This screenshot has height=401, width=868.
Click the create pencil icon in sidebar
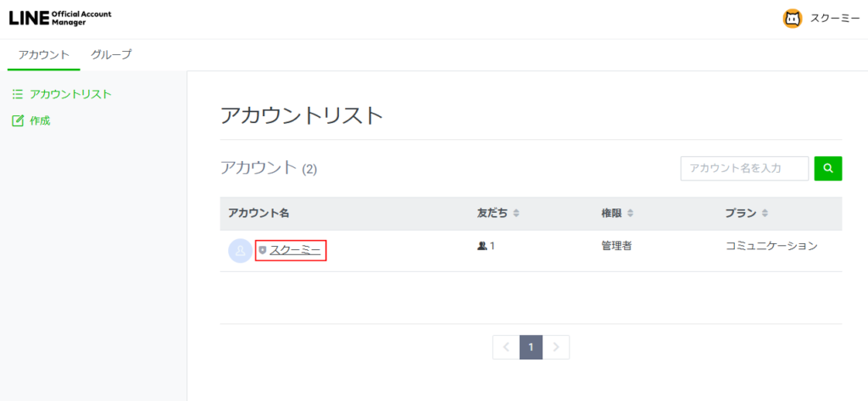(x=18, y=120)
